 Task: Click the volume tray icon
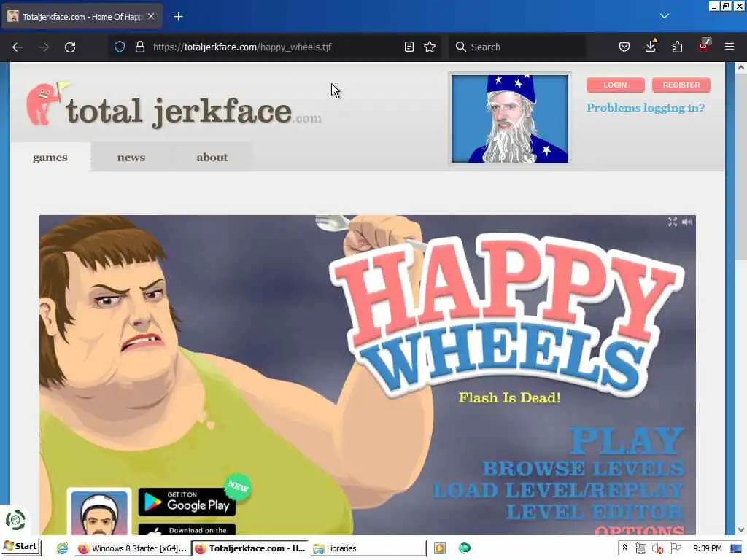tap(658, 548)
